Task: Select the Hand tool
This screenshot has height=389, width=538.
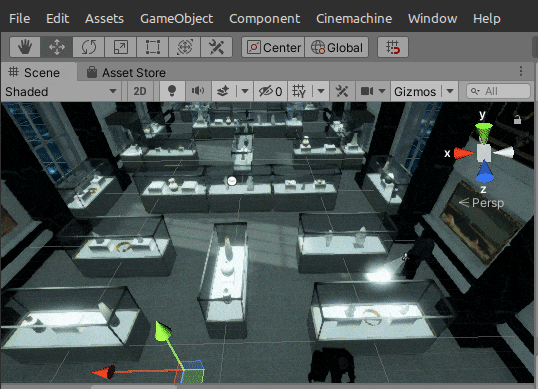Action: point(25,47)
